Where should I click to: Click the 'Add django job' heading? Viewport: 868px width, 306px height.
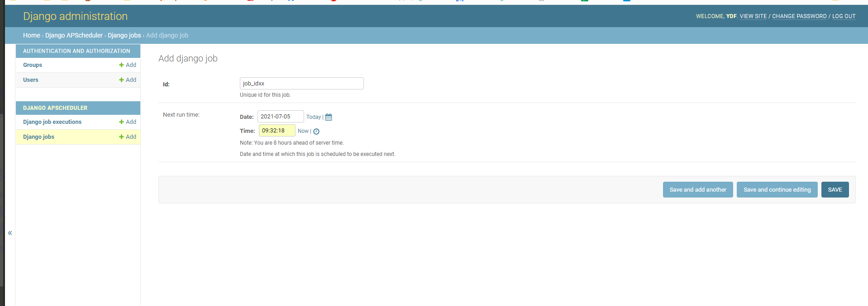tap(188, 58)
